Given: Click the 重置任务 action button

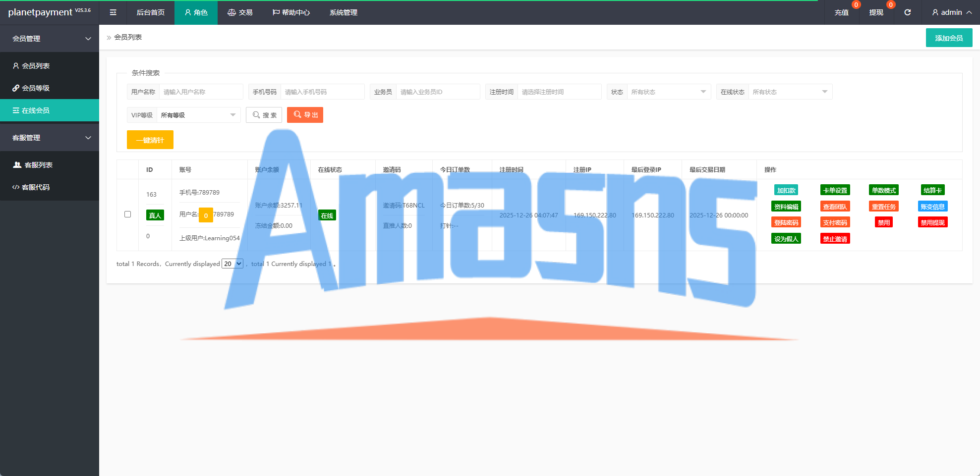Looking at the screenshot, I should coord(884,207).
